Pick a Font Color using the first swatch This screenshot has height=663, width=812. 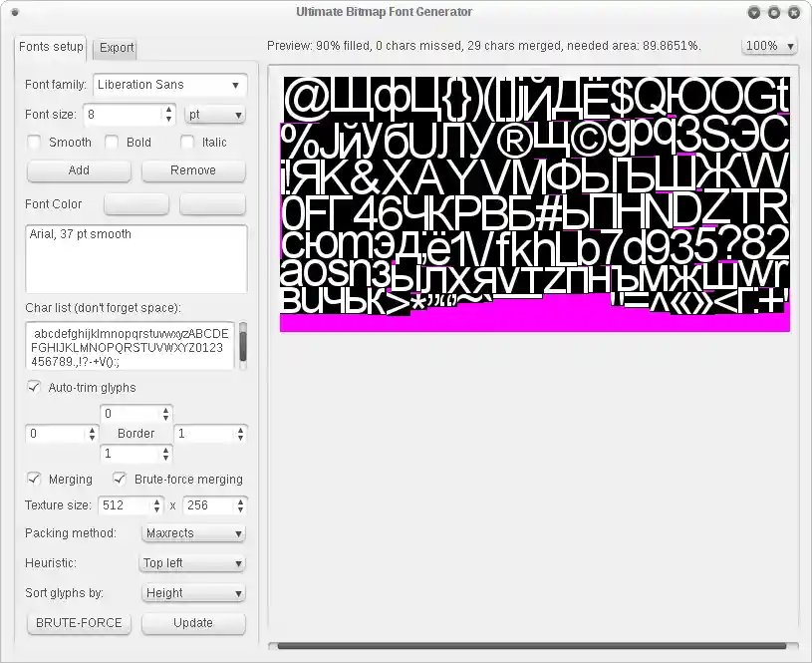click(x=135, y=204)
